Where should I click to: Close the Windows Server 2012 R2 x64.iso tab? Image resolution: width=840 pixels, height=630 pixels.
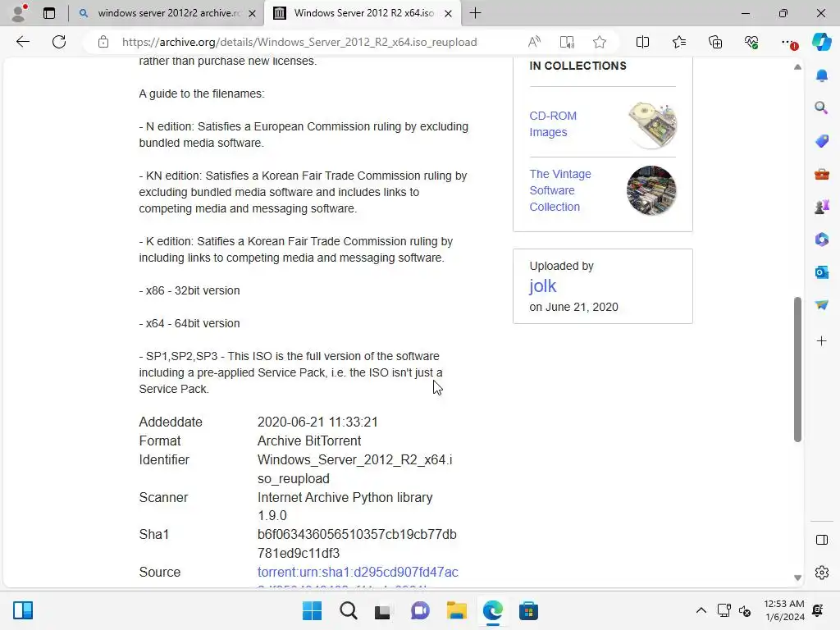click(x=449, y=13)
